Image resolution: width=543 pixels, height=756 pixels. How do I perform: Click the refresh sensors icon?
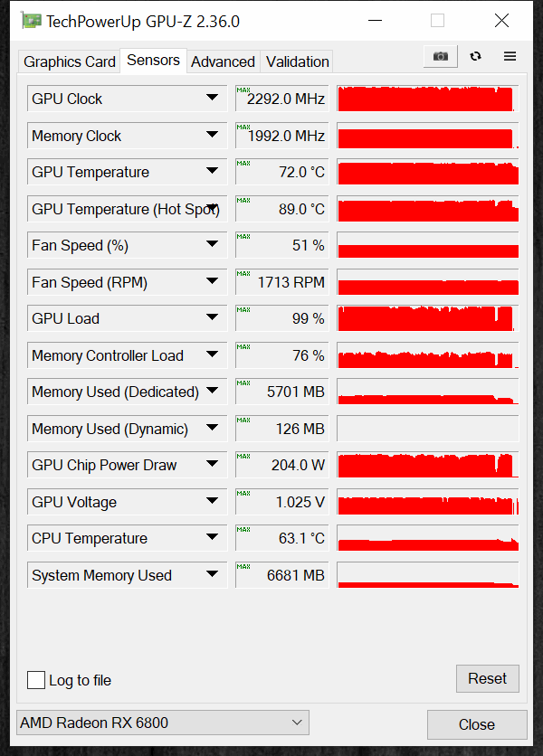pos(475,56)
